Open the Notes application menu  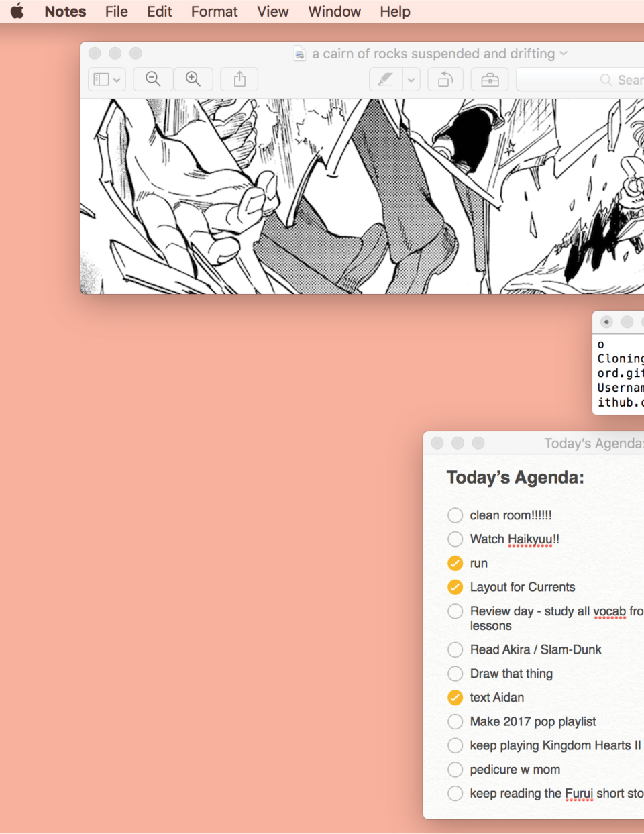[65, 11]
